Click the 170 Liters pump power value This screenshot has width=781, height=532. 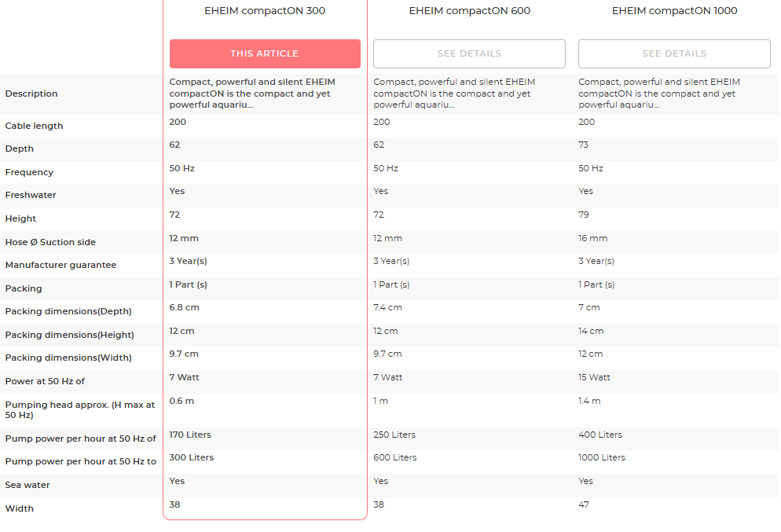pos(190,435)
